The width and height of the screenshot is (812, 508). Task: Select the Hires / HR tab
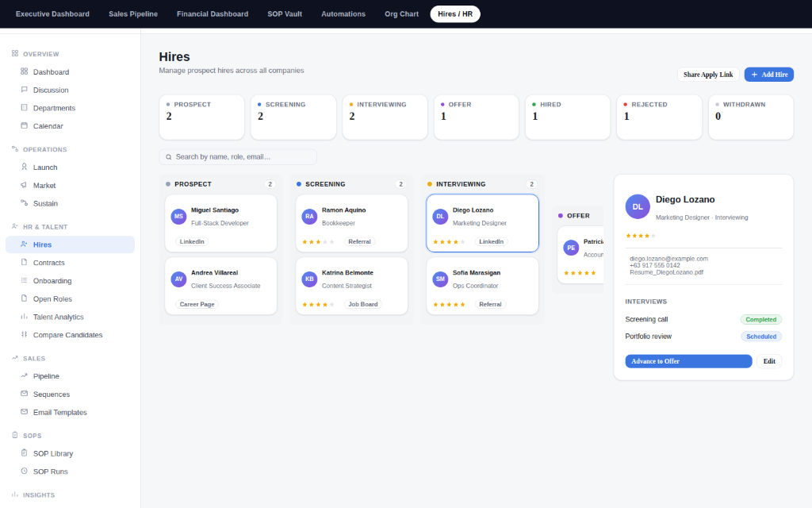(x=455, y=14)
